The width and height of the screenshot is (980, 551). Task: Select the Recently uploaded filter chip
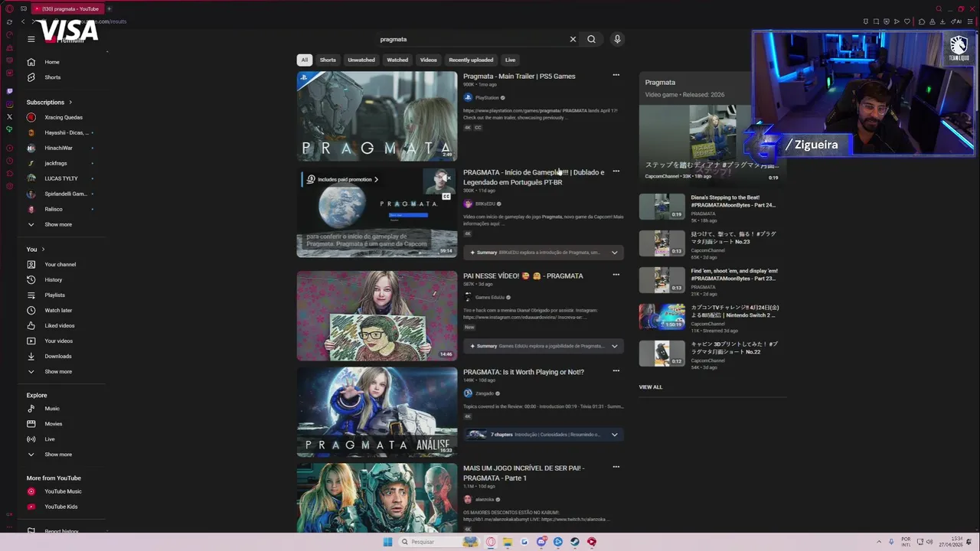click(471, 60)
